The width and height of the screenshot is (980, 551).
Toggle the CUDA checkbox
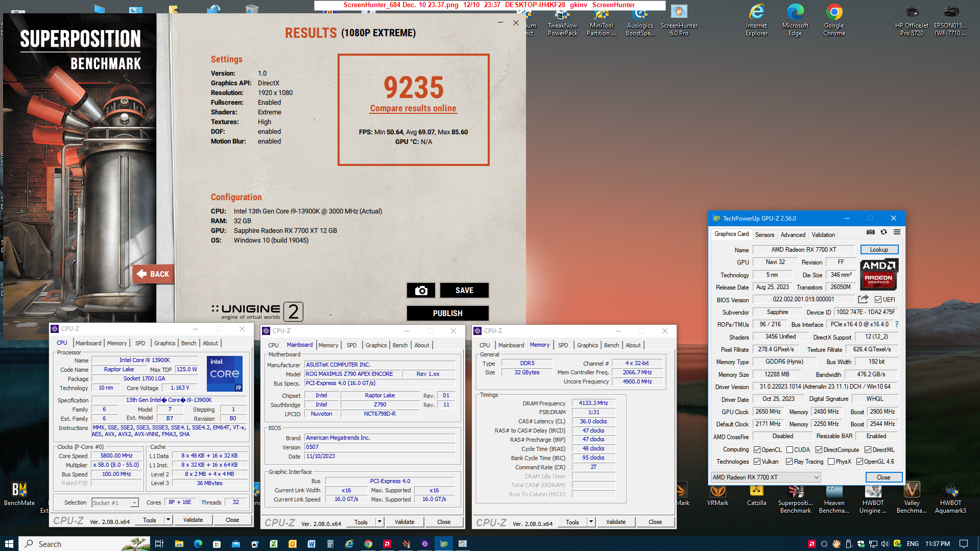click(790, 450)
